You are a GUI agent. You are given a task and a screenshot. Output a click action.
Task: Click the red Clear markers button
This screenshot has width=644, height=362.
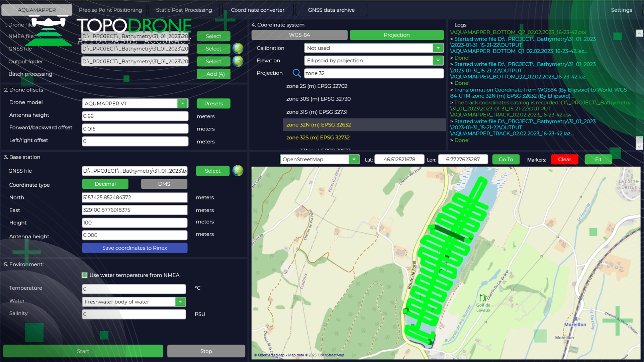(564, 160)
